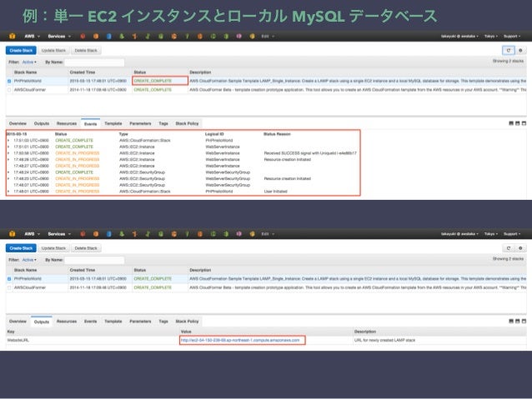Toggle AWSCloudFormer stack checkbox in Events-view console
The image size is (532, 399).
coord(9,90)
